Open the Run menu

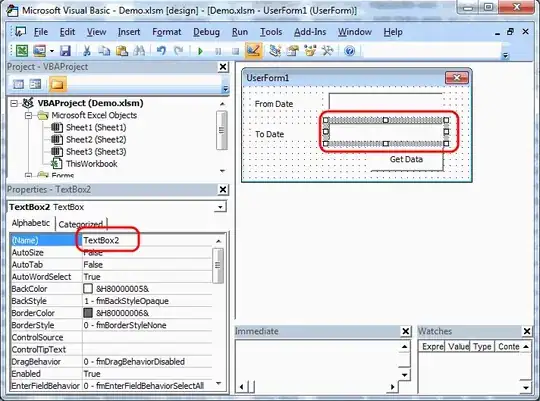[240, 32]
